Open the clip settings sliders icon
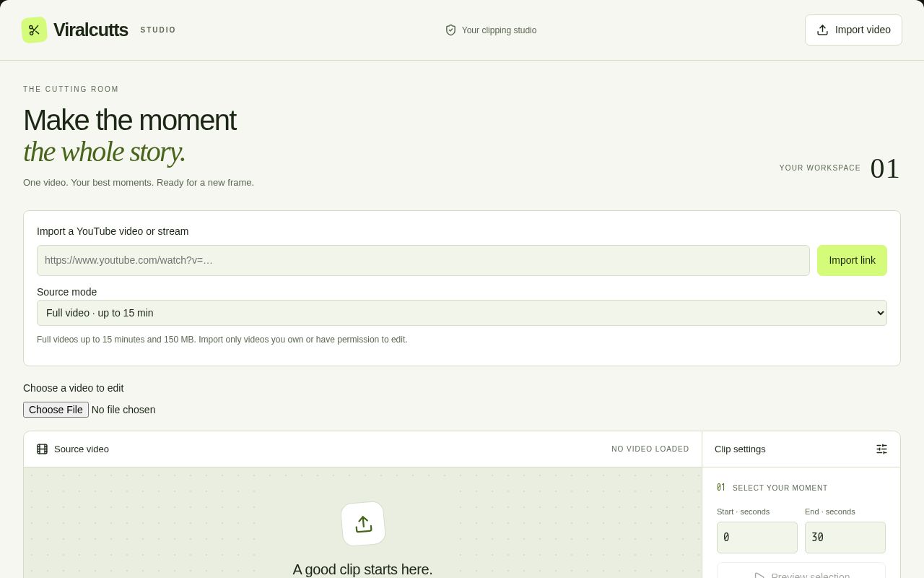 [x=881, y=449]
